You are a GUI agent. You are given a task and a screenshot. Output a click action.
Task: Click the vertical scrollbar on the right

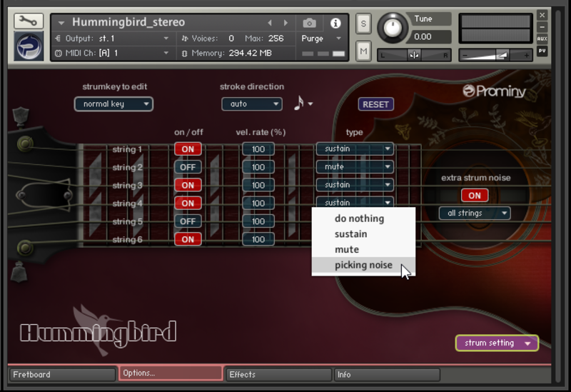(x=558, y=197)
